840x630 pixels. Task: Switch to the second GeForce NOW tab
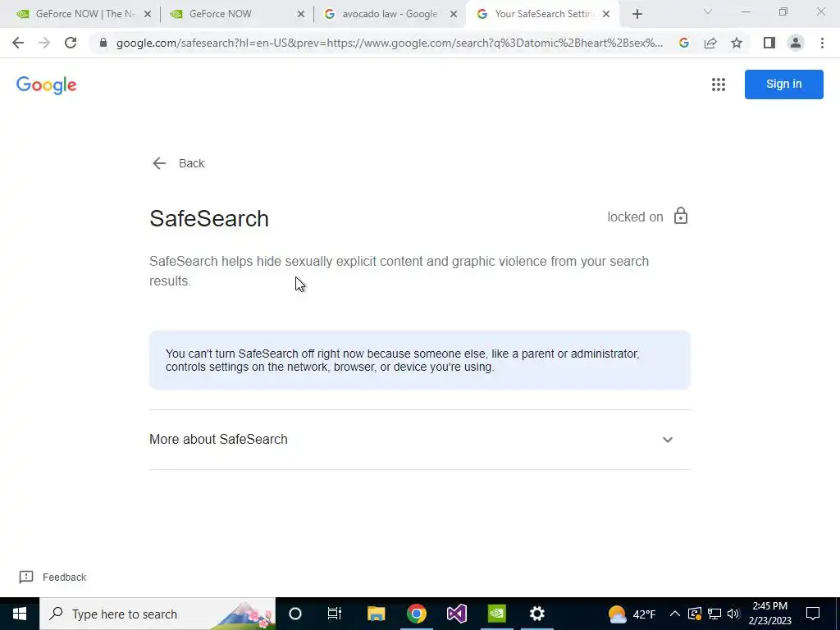click(x=235, y=14)
